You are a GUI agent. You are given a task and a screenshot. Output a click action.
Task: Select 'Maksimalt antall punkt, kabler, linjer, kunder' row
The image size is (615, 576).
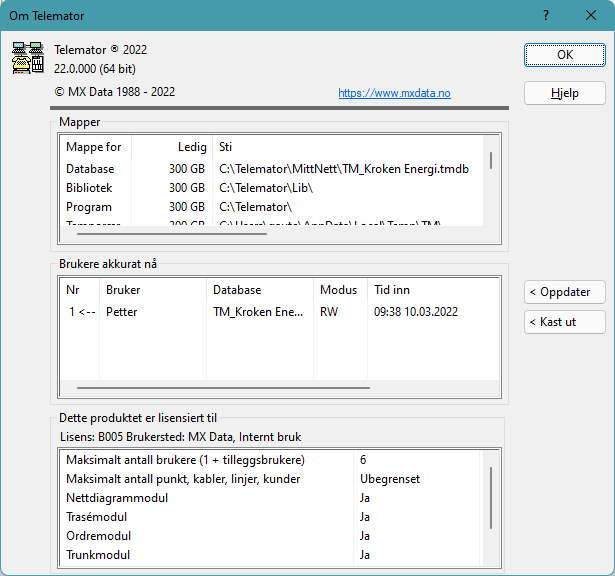271,479
